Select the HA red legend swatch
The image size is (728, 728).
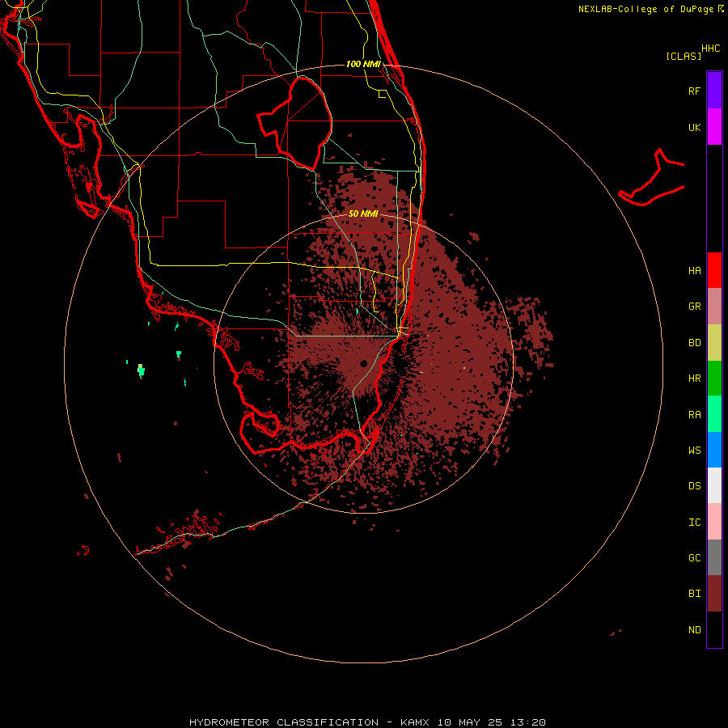[x=714, y=270]
